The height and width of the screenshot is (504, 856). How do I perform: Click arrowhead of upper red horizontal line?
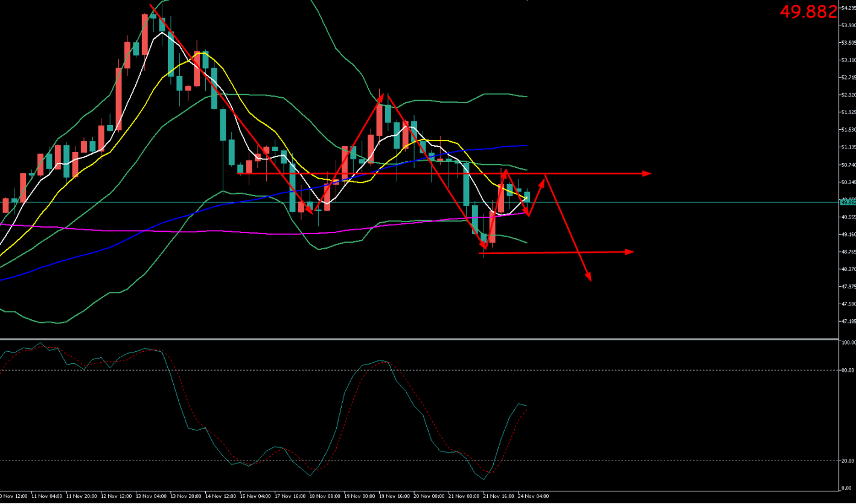tap(647, 174)
